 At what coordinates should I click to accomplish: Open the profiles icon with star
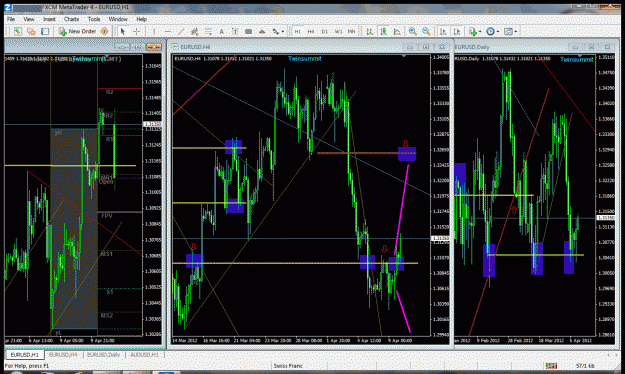click(x=31, y=31)
